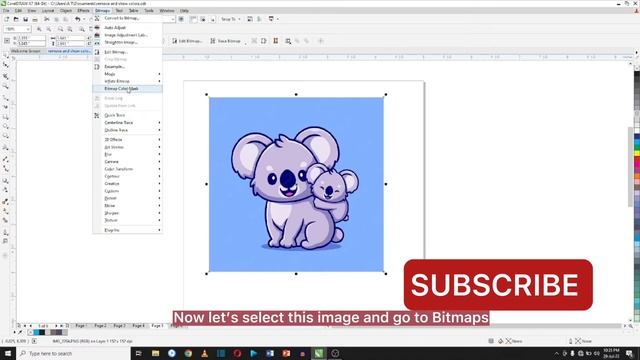Choose Convert to Bitmap menu item
This screenshot has height=360, width=640.
(x=128, y=18)
